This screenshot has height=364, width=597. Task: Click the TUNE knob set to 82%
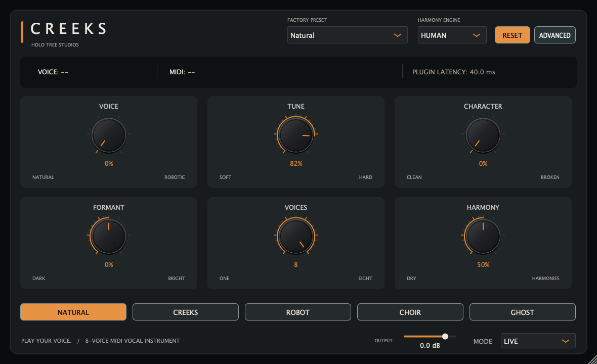coord(296,135)
